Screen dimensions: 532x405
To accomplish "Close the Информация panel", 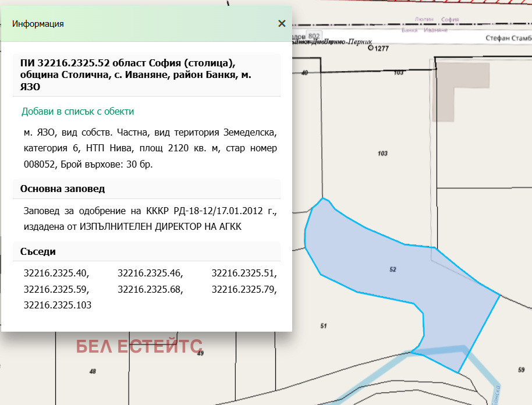I will pyautogui.click(x=282, y=23).
